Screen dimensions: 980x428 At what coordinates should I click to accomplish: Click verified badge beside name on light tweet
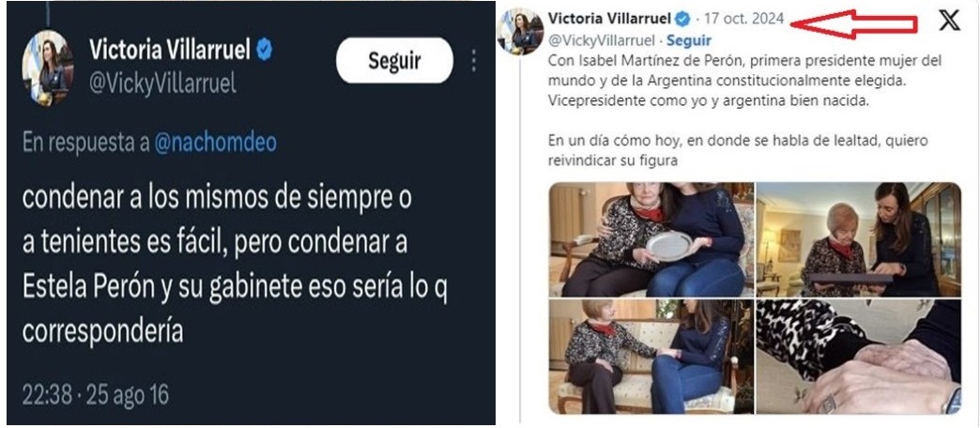tap(682, 20)
